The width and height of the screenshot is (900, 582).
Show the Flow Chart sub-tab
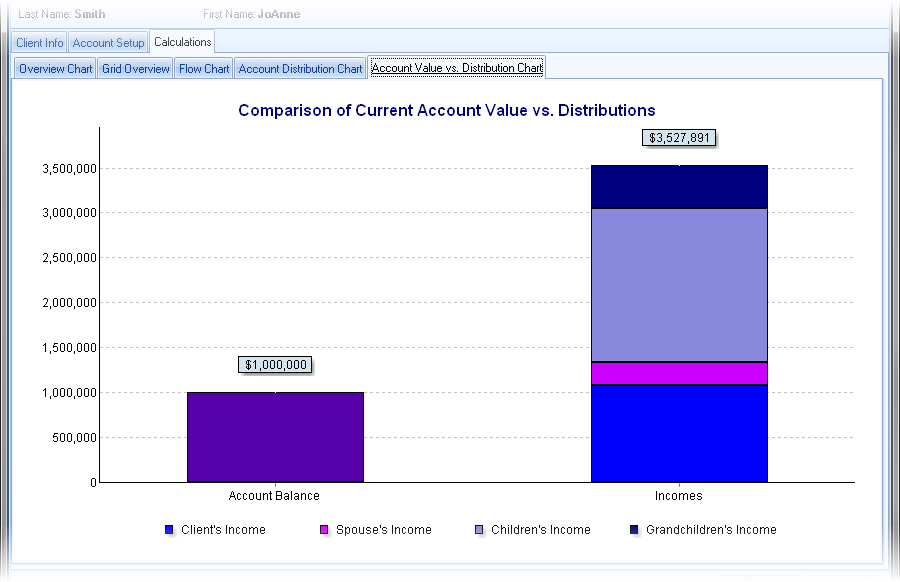click(x=204, y=69)
